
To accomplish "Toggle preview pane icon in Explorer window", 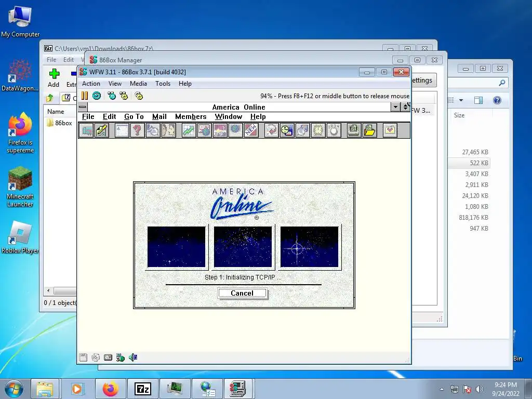I will coord(478,100).
